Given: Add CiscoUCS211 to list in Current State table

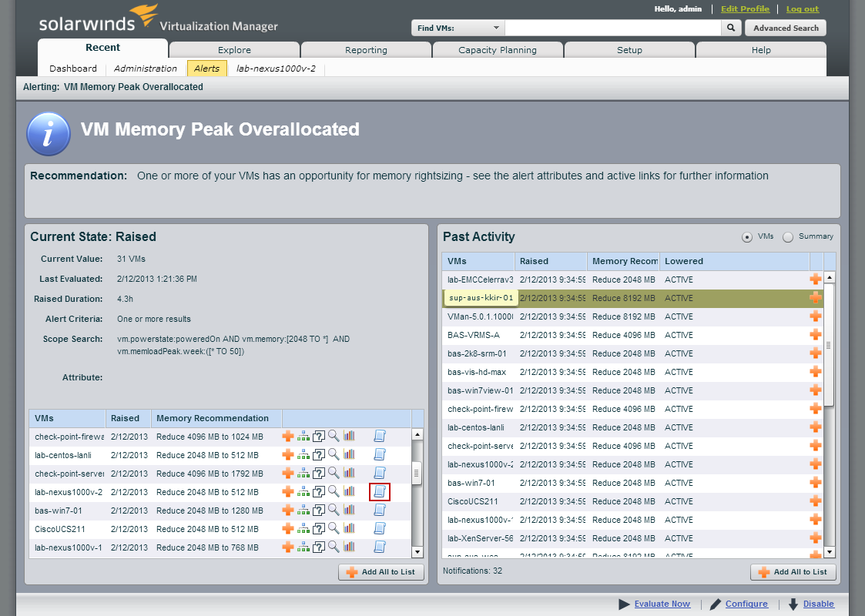Looking at the screenshot, I should (x=287, y=529).
